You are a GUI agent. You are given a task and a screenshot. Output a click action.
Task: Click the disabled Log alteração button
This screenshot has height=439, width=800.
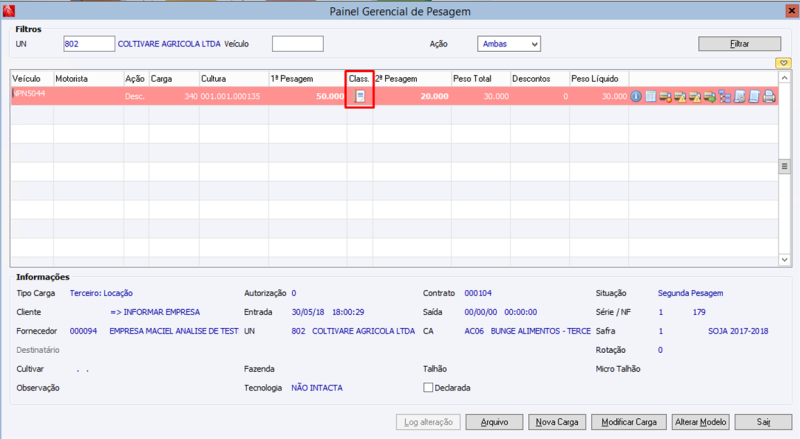(428, 422)
